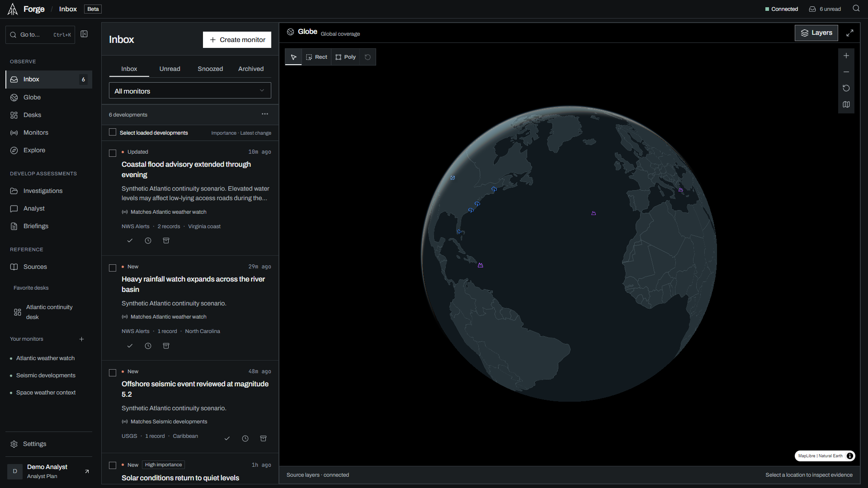This screenshot has width=868, height=488.
Task: Zoom in on the globe
Action: (846, 56)
